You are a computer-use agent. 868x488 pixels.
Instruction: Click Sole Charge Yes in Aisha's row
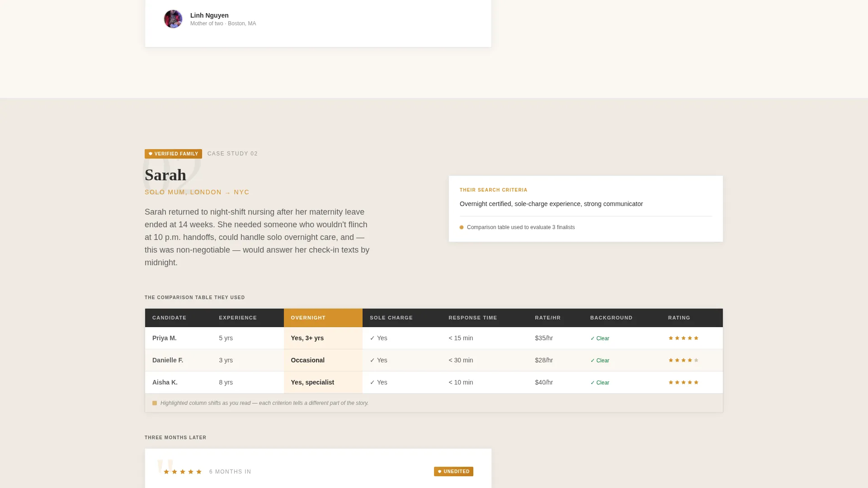coord(378,382)
